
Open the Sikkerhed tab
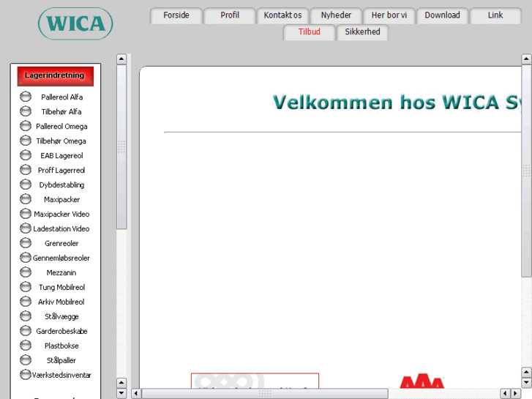pyautogui.click(x=362, y=32)
